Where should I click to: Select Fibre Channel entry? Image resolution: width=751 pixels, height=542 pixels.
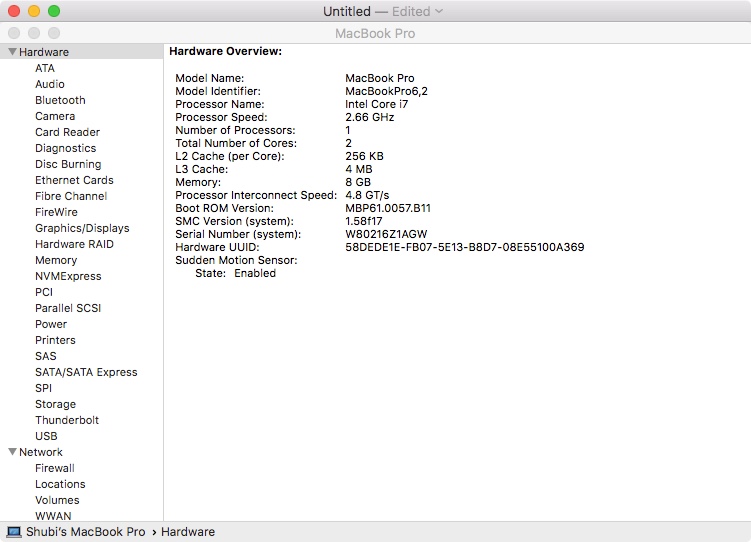(x=71, y=196)
